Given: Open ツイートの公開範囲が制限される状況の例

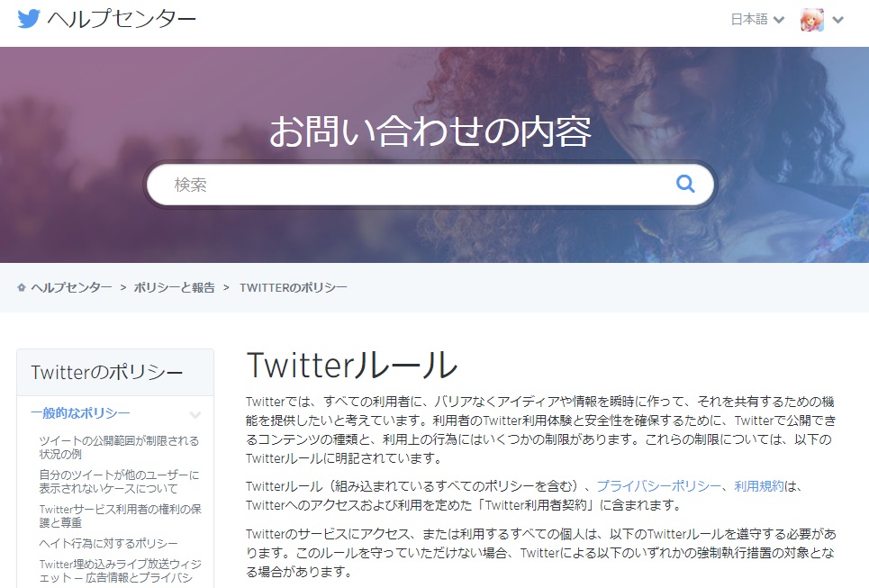Looking at the screenshot, I should click(x=119, y=448).
